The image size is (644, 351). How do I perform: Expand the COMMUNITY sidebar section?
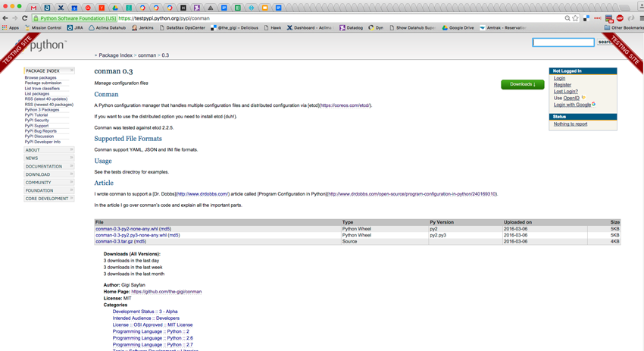click(x=49, y=182)
